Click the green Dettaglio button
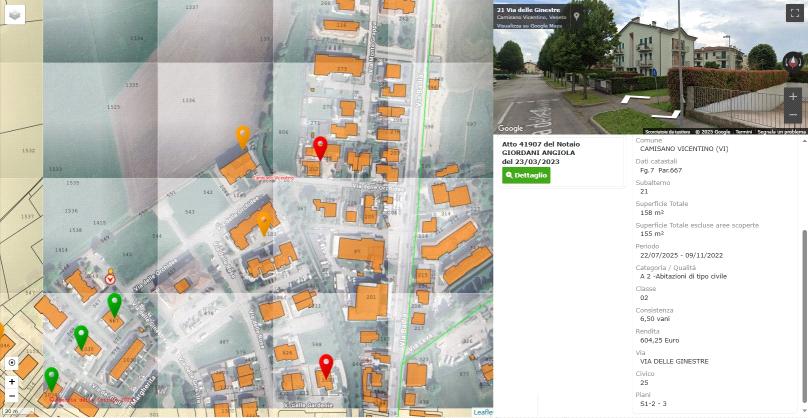This screenshot has height=418, width=808. (x=526, y=175)
